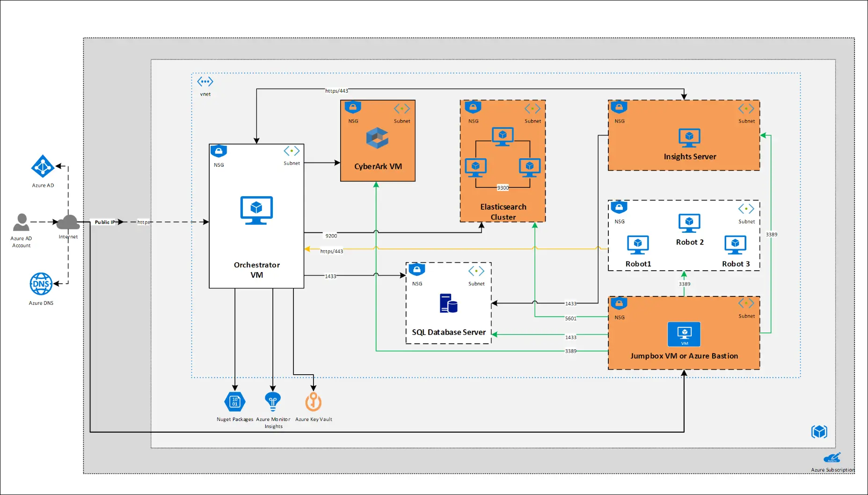
Task: Click 'Jumpbox VM or Azure Bastion' label
Action: click(x=684, y=356)
